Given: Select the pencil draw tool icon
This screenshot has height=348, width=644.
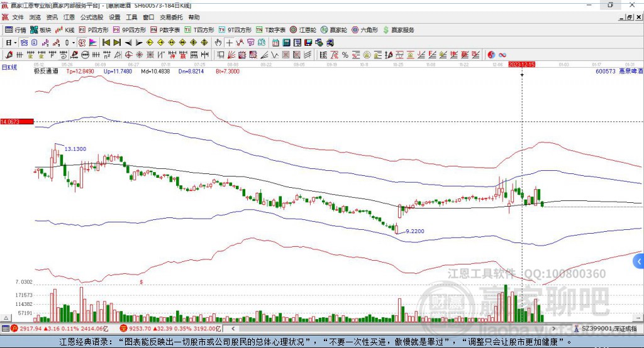Looking at the screenshot, I should (x=9, y=55).
